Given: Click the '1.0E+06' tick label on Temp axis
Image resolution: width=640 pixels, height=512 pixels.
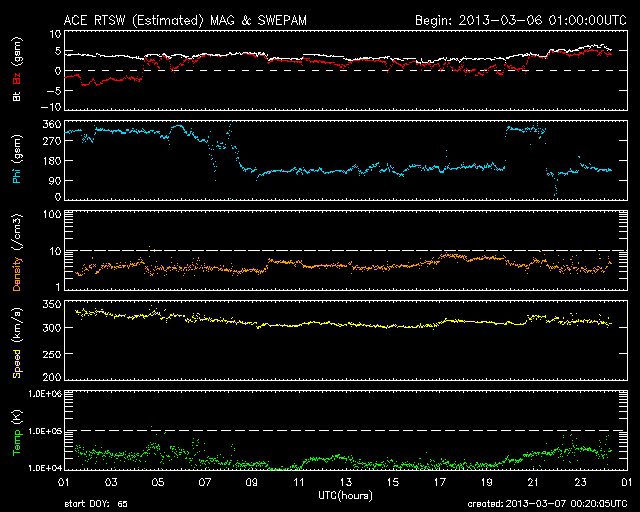Looking at the screenshot, I should [45, 394].
